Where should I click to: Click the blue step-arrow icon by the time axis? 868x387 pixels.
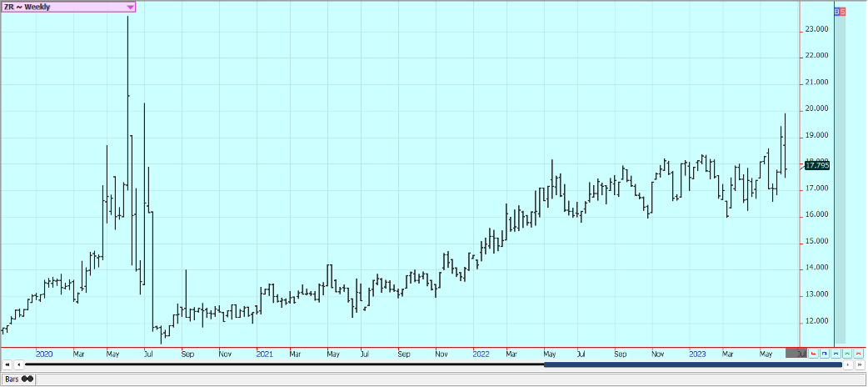coord(825,354)
